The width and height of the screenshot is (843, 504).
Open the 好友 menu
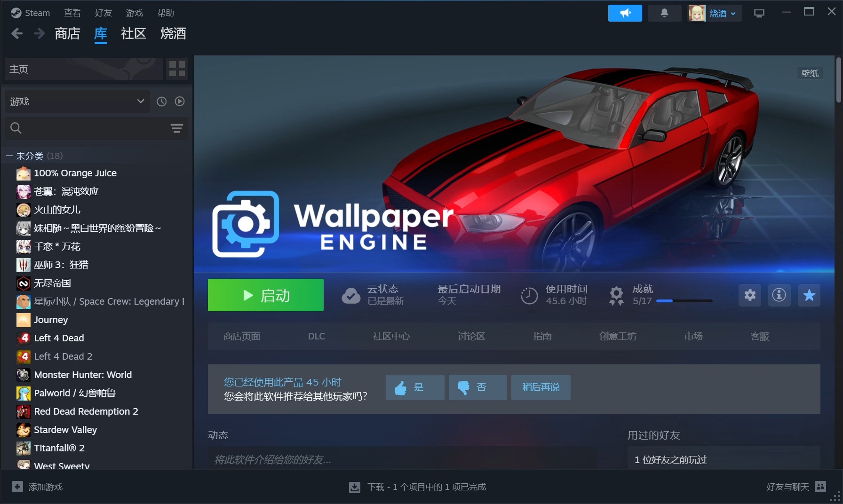coord(103,13)
